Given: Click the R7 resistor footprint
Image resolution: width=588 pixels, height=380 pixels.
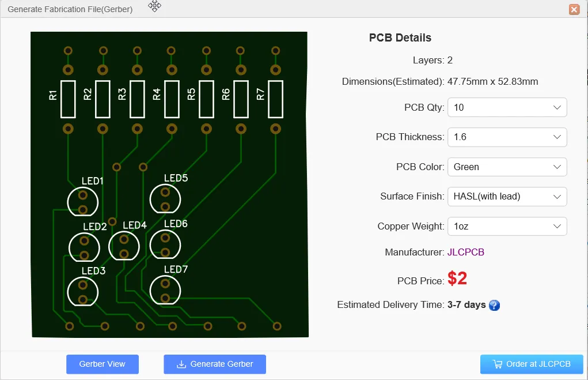Looking at the screenshot, I should (x=276, y=99).
